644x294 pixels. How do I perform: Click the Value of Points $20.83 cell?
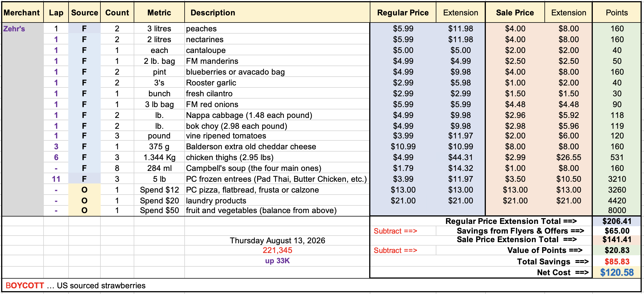point(617,250)
